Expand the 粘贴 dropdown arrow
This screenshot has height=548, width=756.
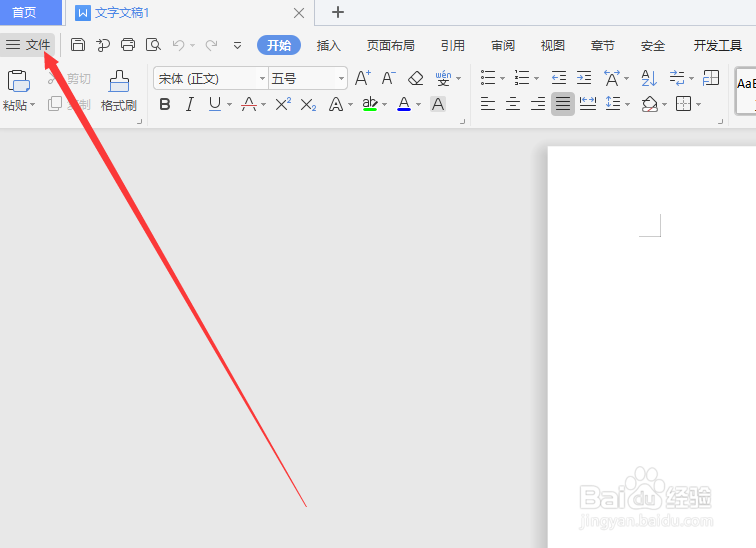coord(32,105)
